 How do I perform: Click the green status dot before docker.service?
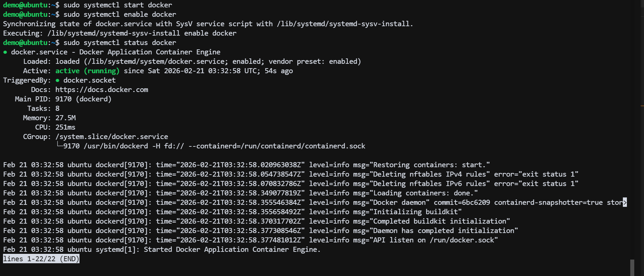5,52
